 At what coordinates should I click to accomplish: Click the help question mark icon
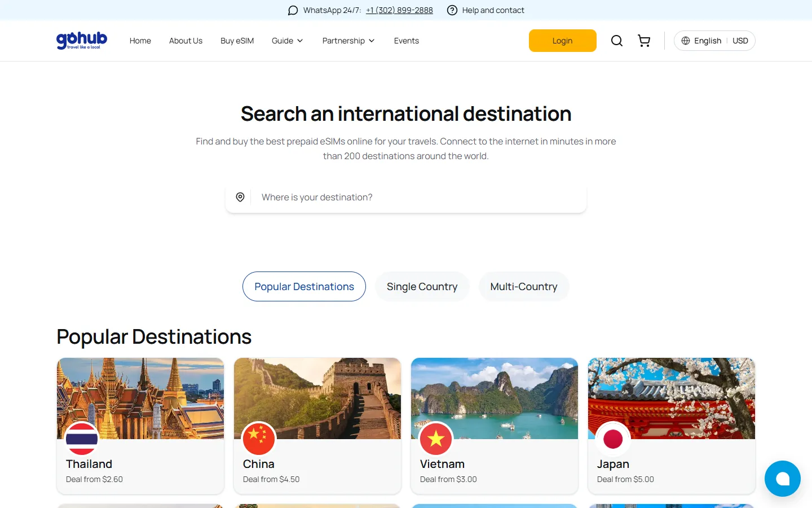[x=452, y=10]
